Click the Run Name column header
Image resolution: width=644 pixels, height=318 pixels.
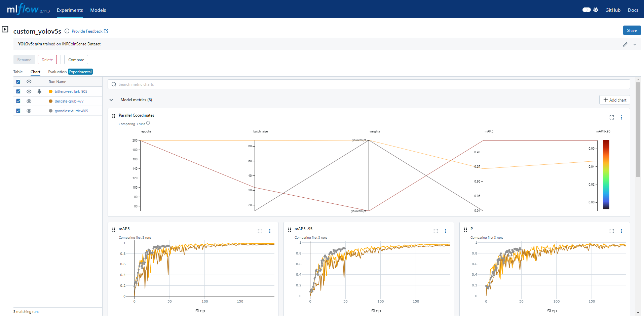[57, 82]
